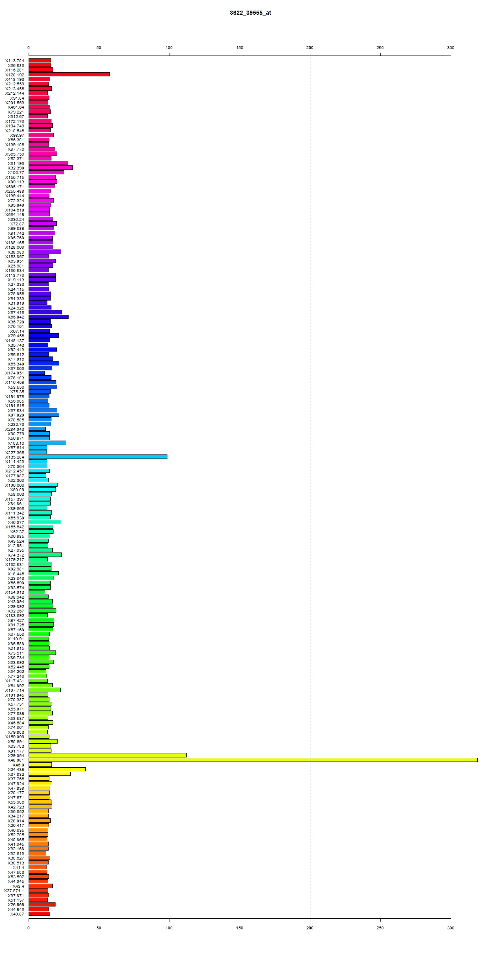Click the X37.832 row label
The width and height of the screenshot is (490, 980).
pos(16,774)
